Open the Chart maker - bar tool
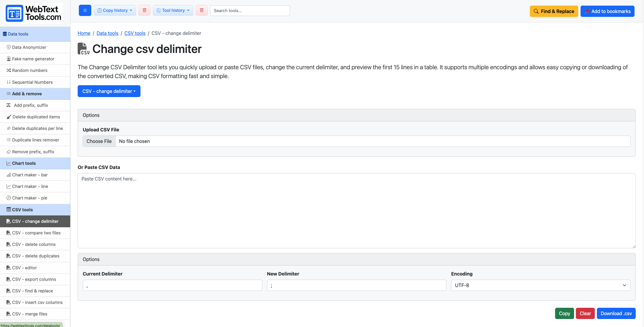Viewport: 644px width, 327px height. (35, 175)
